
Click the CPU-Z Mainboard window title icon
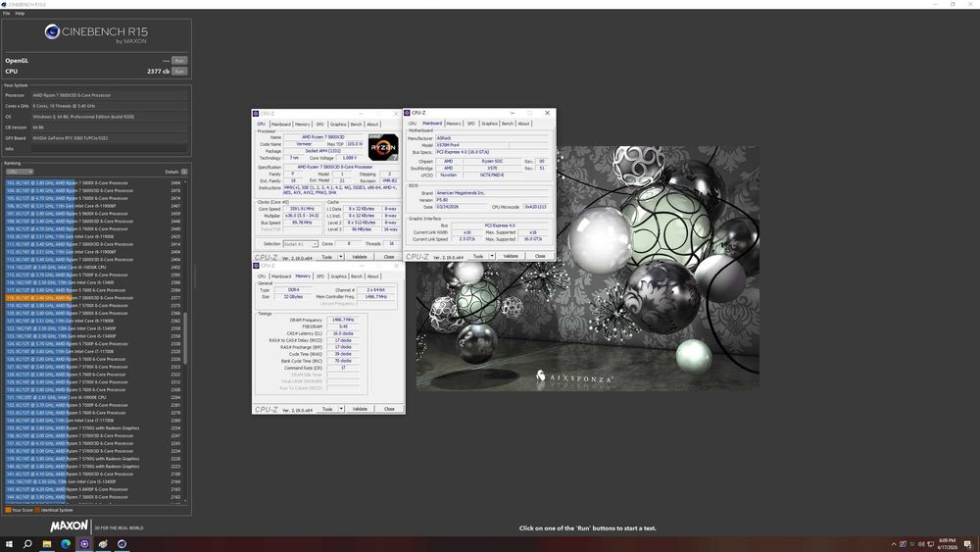coord(407,113)
